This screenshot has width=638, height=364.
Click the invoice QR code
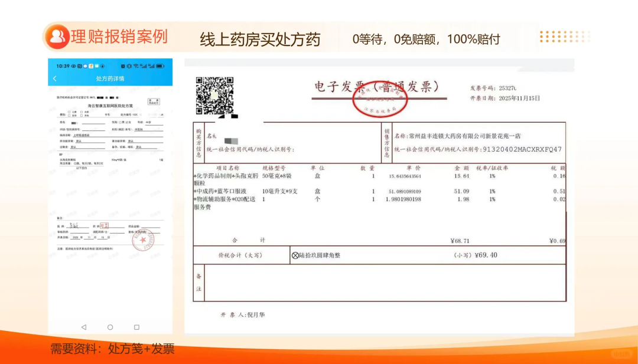point(214,95)
